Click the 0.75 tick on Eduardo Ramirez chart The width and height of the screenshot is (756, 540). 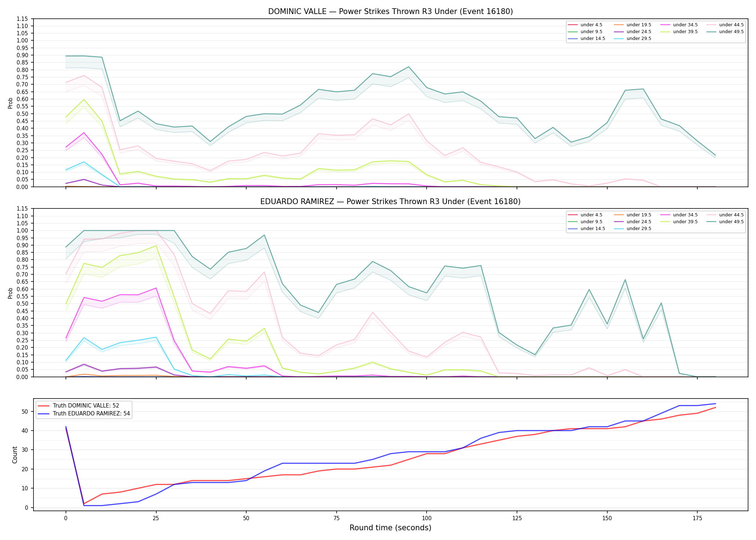[x=23, y=267]
